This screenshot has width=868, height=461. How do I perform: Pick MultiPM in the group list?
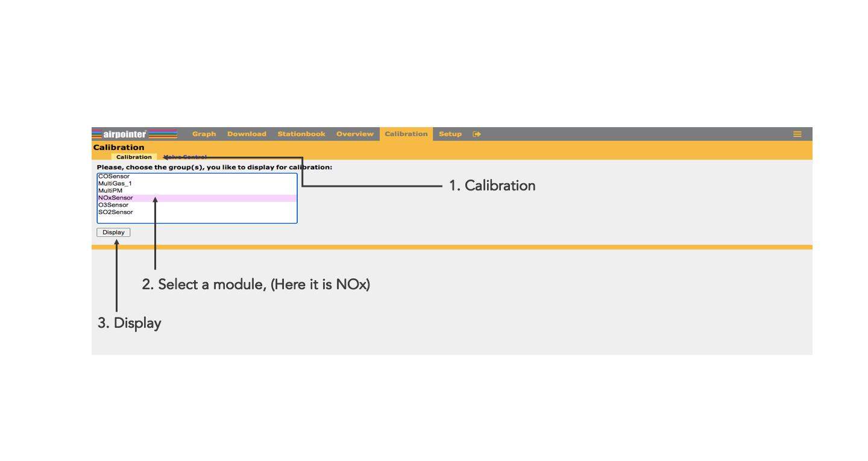(110, 191)
